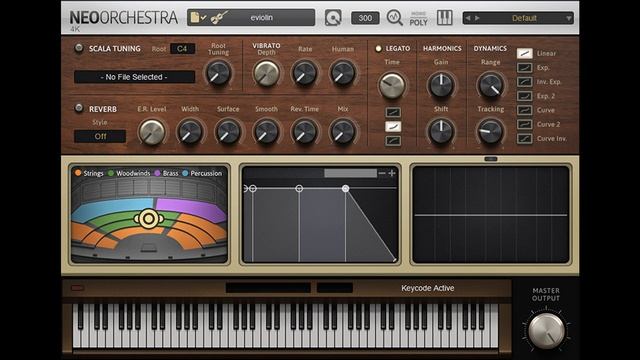Click the Rev. Time knob
Image resolution: width=640 pixels, height=360 pixels.
304,132
